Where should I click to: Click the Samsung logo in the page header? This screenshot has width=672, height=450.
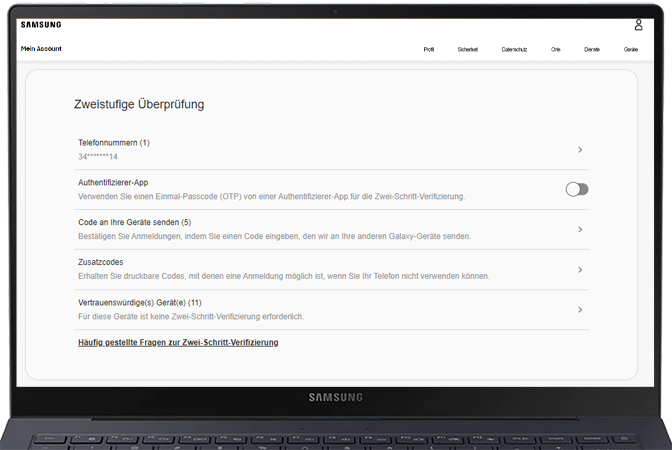pyautogui.click(x=41, y=25)
